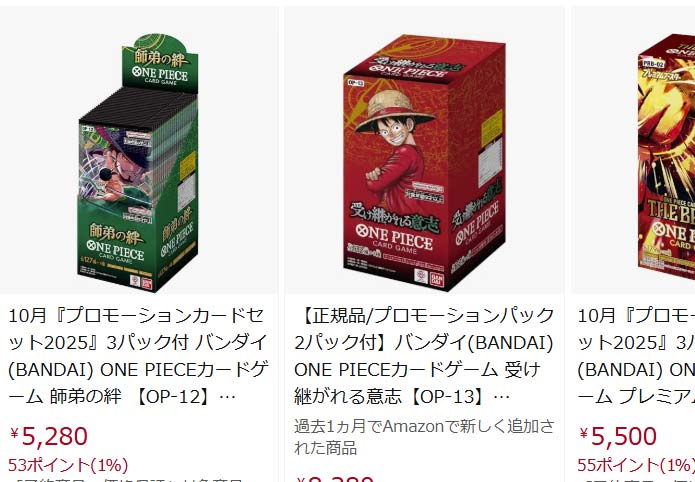Open the red Luffy OP-13 box image
The width and height of the screenshot is (695, 482).
pos(424,162)
